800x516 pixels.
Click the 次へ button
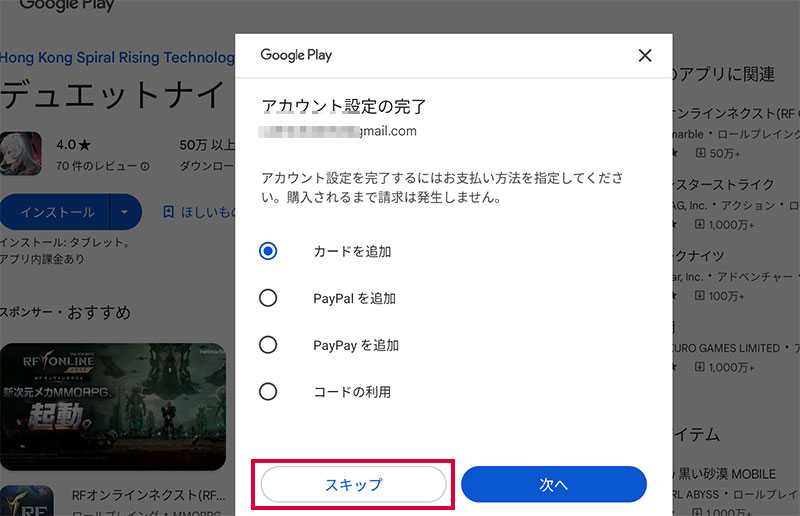(553, 485)
